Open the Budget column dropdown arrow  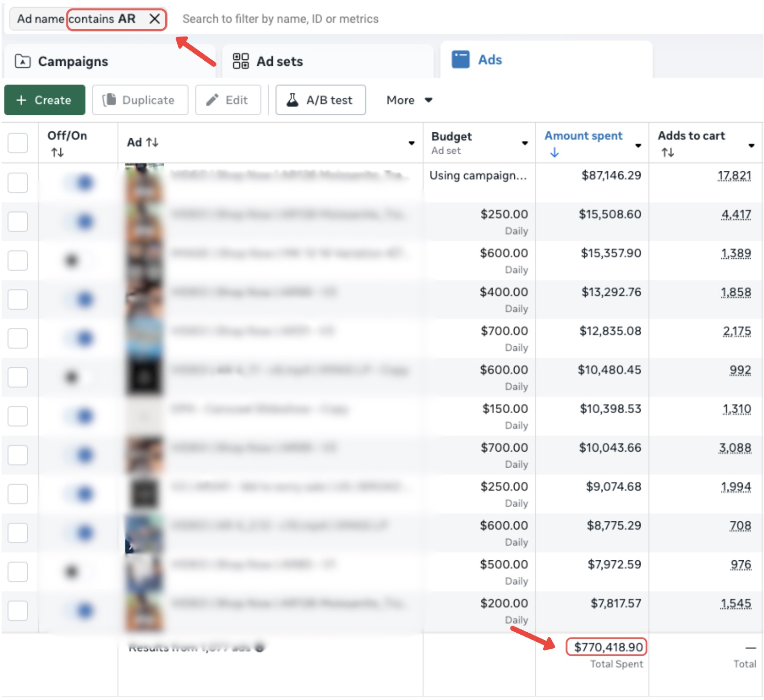tap(525, 143)
